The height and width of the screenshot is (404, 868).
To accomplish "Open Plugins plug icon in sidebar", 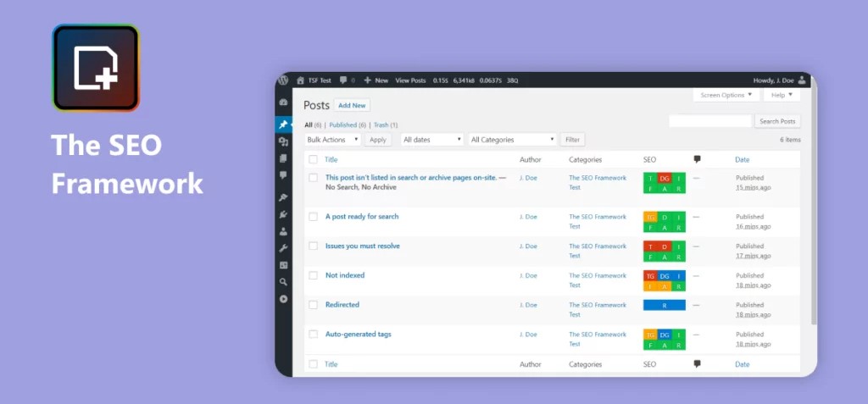I will coord(283,215).
